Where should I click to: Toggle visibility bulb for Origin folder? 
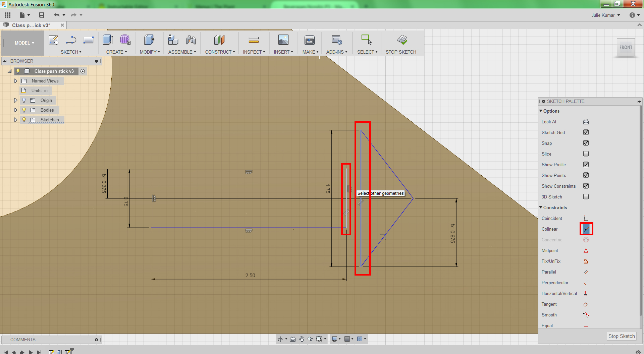(24, 100)
